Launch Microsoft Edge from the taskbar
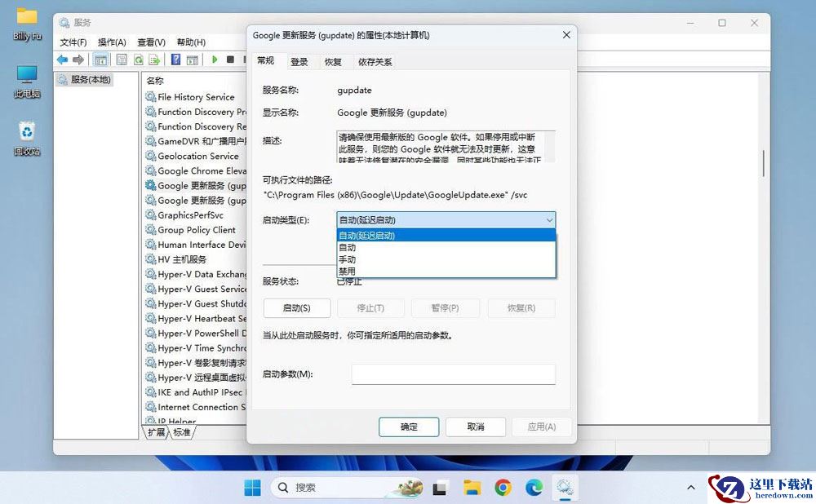This screenshot has height=504, width=816. coord(534,488)
